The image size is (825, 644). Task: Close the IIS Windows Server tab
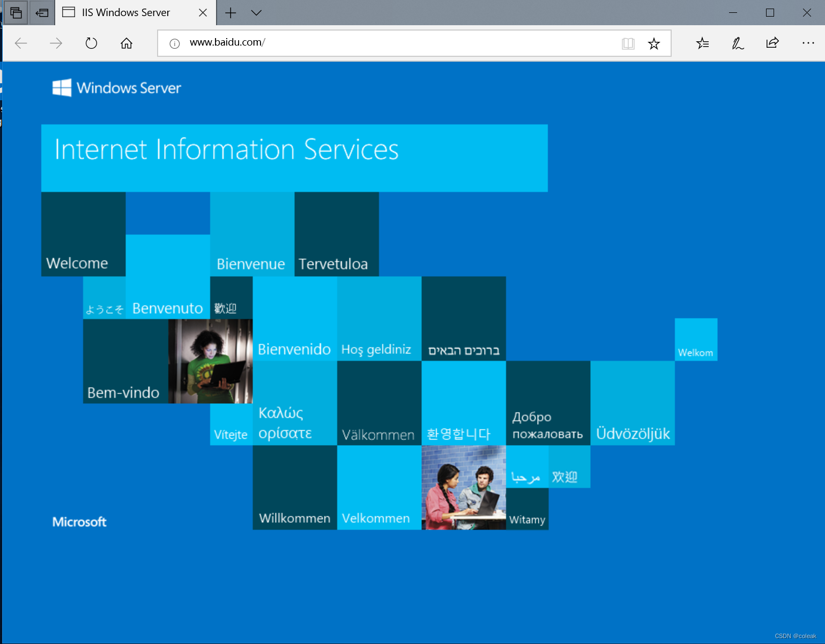[x=203, y=12]
